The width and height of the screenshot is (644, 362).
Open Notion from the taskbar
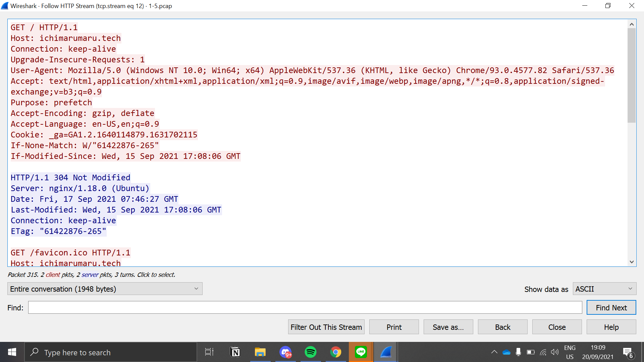[235, 352]
